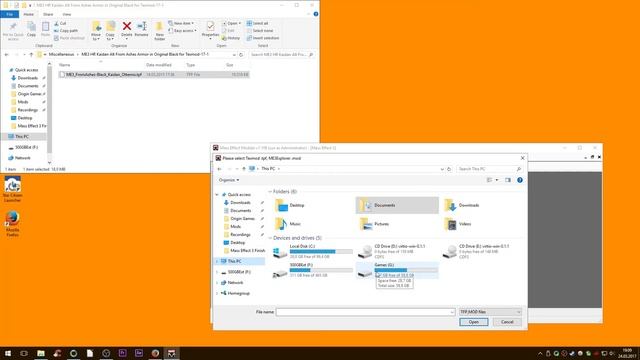Select Recordings in File Explorer sidebar

(27, 110)
